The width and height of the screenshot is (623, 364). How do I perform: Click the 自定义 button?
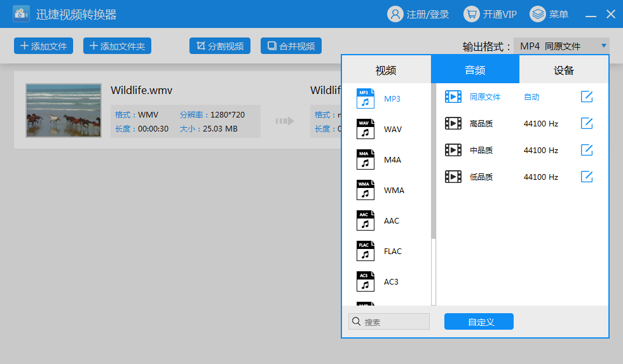479,321
